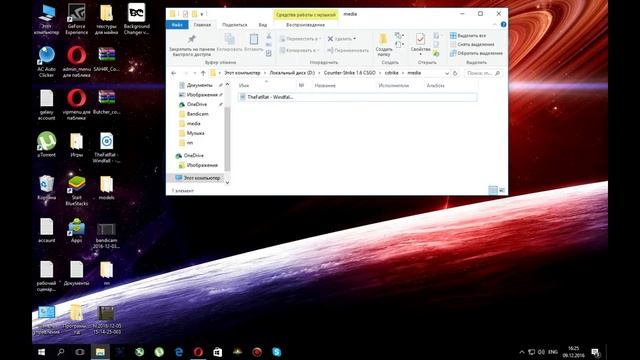Select the 'Игры' desktop folder
Image resolution: width=640 pixels, height=360 pixels.
click(76, 144)
